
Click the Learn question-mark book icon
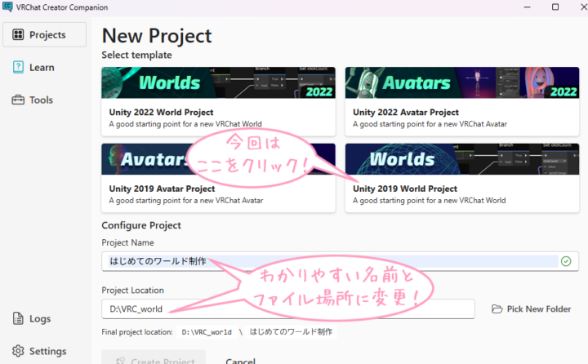coord(18,67)
